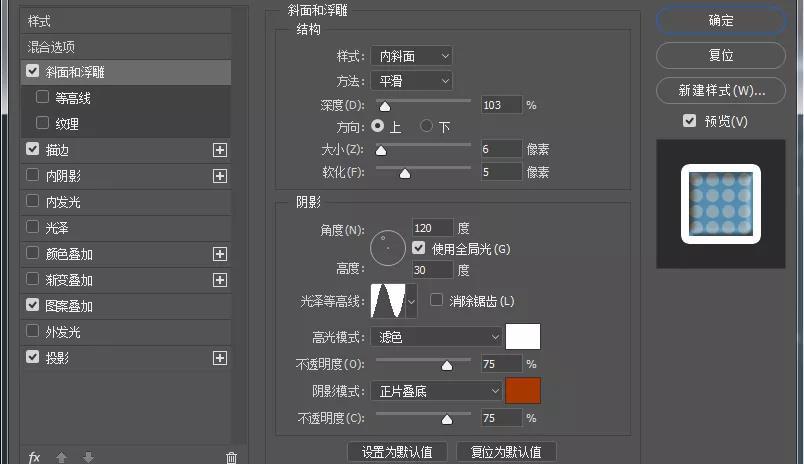
Task: Open the orange shadow color swatch
Action: pyautogui.click(x=523, y=391)
